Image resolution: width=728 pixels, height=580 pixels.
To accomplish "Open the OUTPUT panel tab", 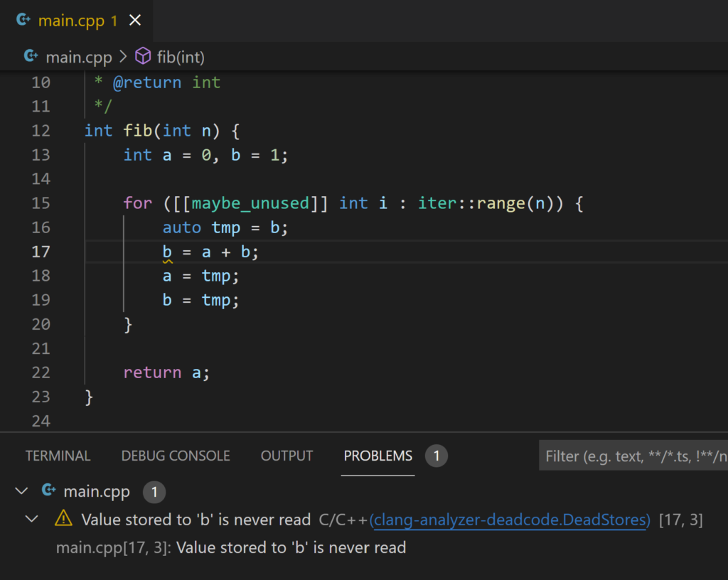I will 287,456.
